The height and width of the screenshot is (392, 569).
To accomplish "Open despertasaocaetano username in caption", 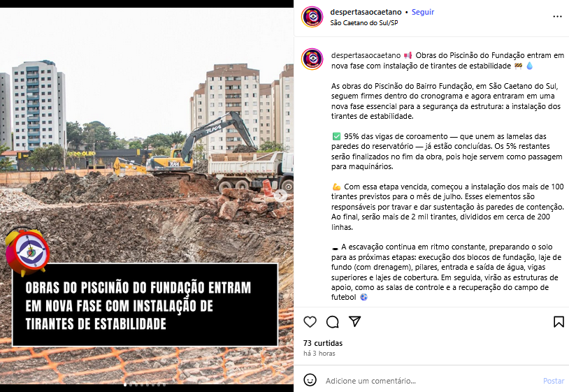I will 366,55.
